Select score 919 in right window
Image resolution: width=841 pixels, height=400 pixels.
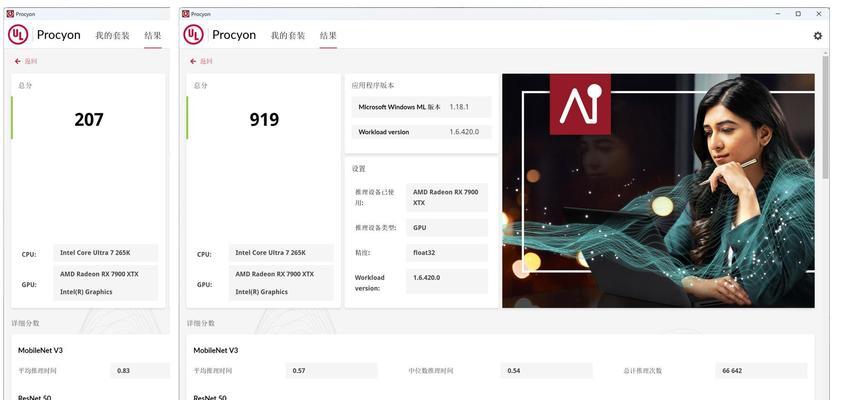point(264,119)
